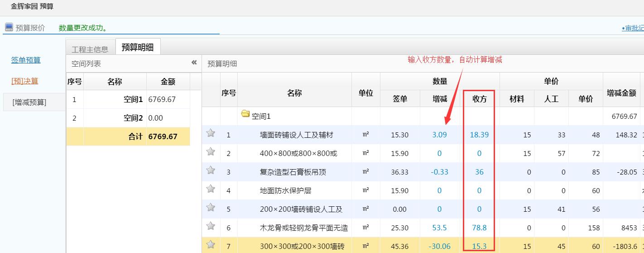The width and height of the screenshot is (644, 253).
Task: Click star icon on row 5
Action: point(211,208)
